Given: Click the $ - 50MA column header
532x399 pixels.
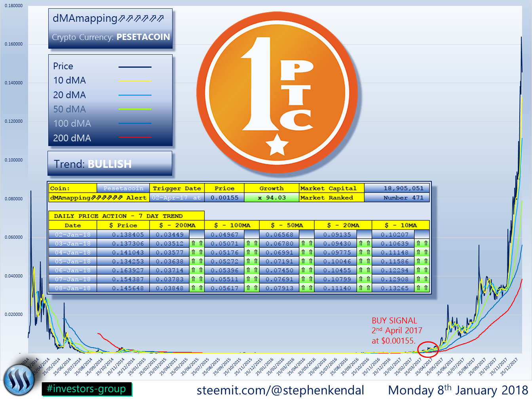Looking at the screenshot, I should 287,225.
